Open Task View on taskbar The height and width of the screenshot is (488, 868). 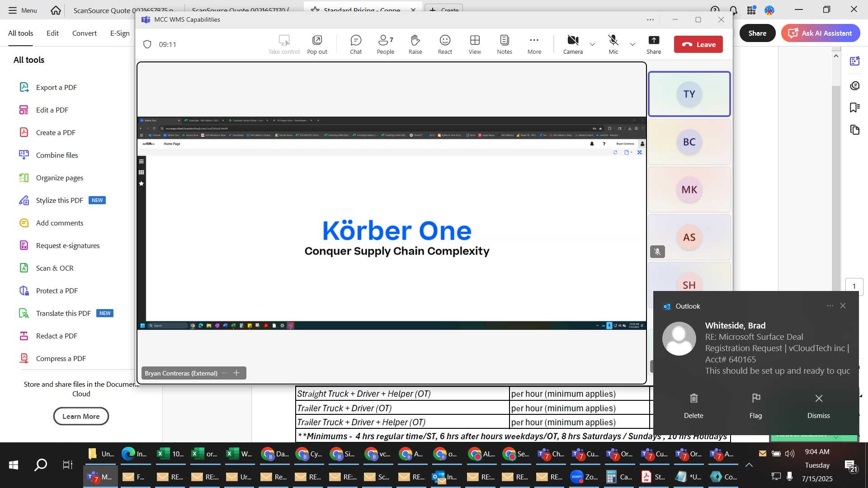coord(68,465)
